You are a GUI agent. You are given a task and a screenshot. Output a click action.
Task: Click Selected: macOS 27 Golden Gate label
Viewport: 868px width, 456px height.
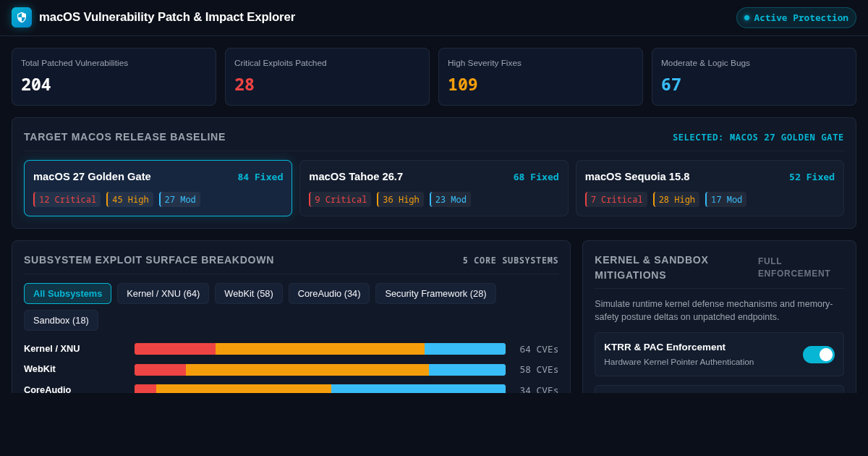758,138
